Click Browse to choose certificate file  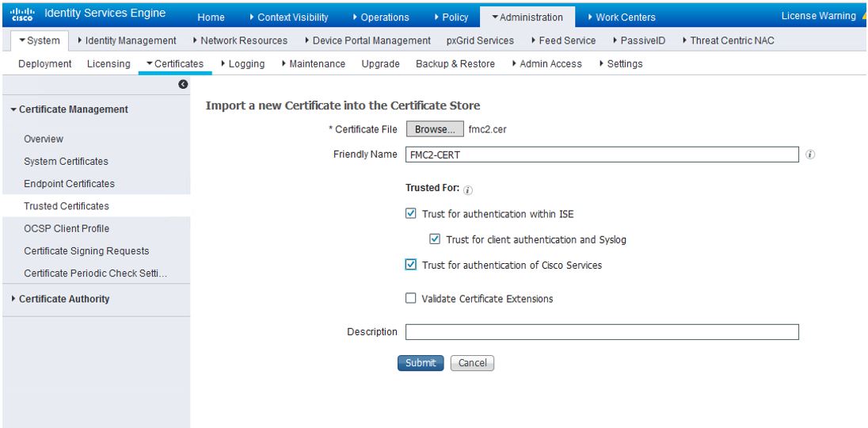click(x=435, y=129)
